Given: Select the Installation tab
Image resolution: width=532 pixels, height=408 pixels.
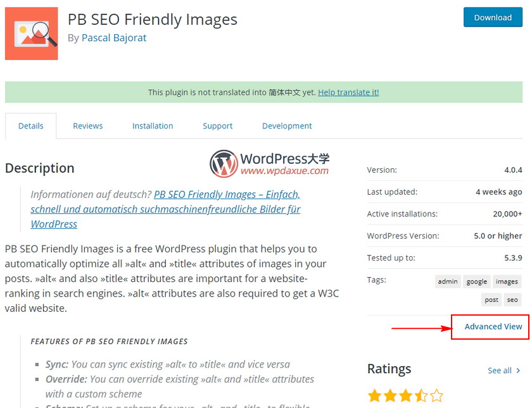Looking at the screenshot, I should click(153, 126).
